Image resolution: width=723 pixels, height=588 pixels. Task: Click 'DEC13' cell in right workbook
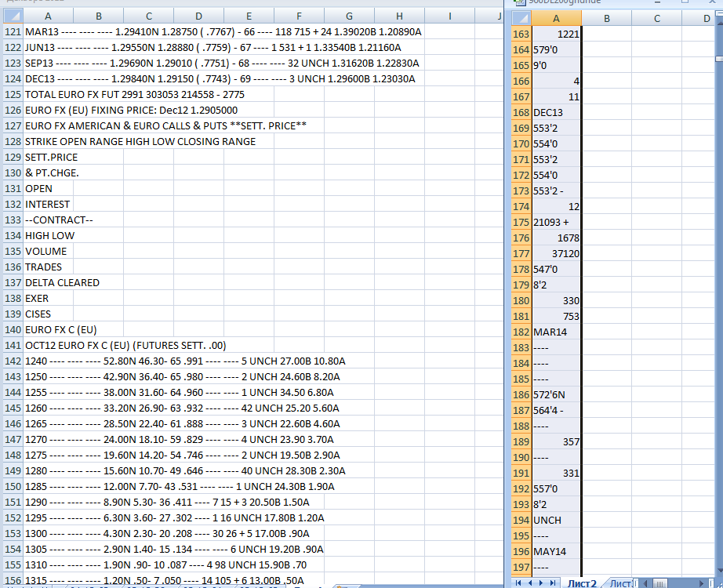556,113
